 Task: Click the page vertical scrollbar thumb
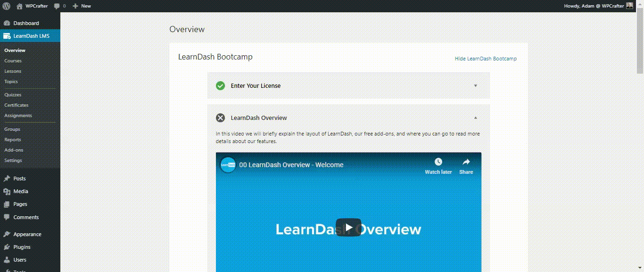(x=640, y=41)
